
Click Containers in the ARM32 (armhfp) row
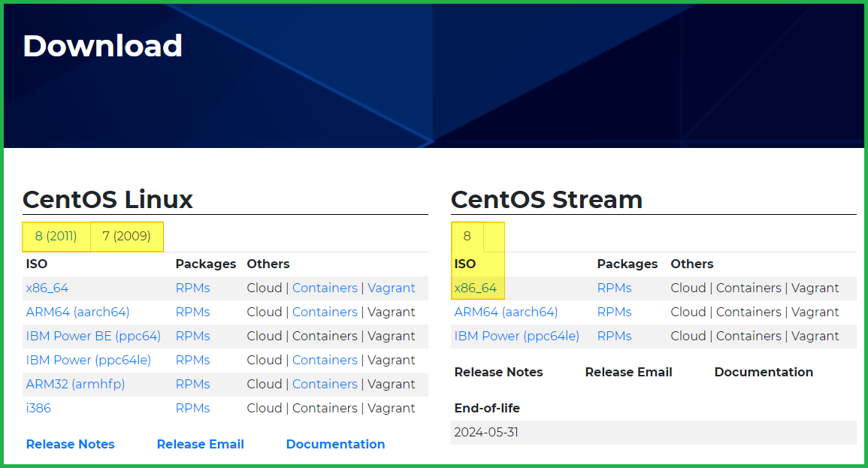tap(325, 384)
